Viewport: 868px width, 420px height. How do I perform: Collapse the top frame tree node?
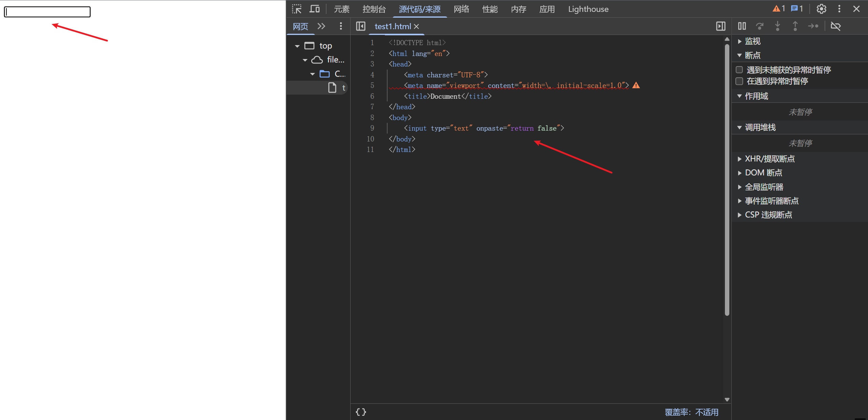(x=297, y=46)
